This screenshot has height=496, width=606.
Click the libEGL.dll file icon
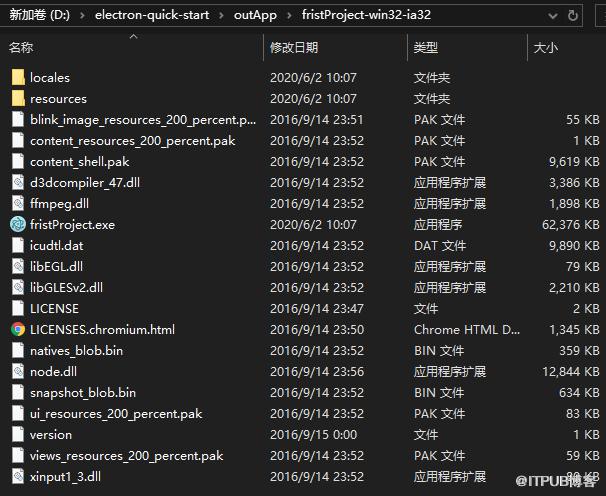coord(18,266)
